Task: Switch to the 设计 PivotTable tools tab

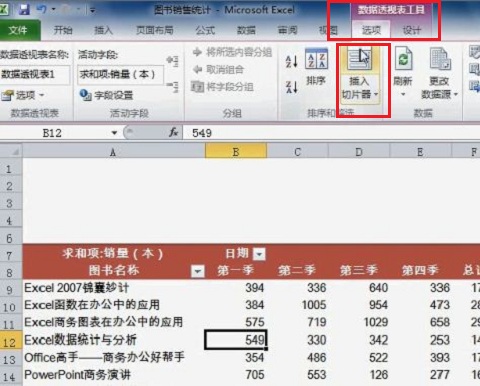Action: (x=412, y=30)
